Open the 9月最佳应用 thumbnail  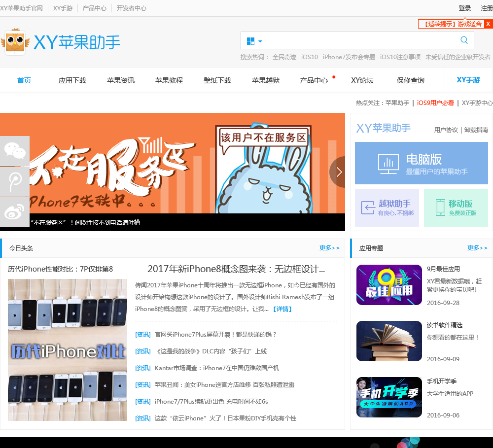point(389,285)
